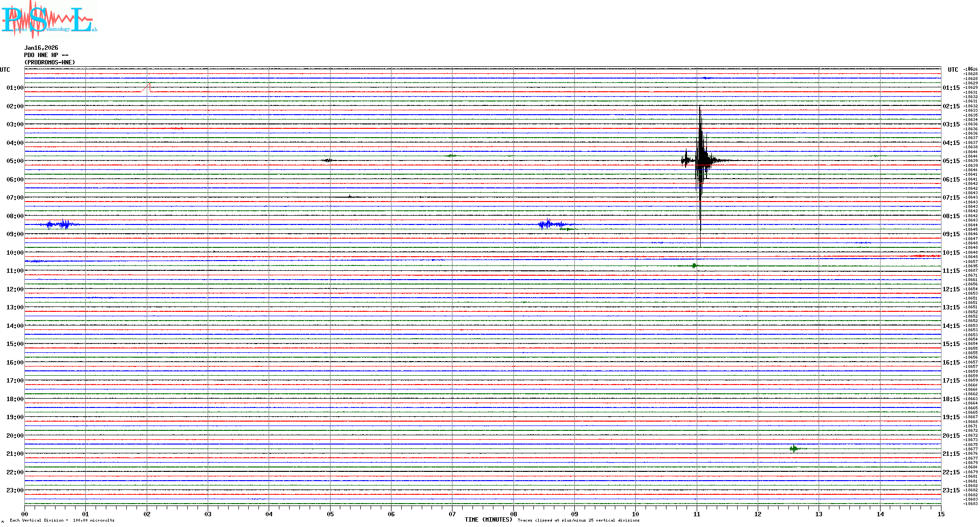
Task: Select the 05:00 hour label on left
Action: [x=15, y=161]
